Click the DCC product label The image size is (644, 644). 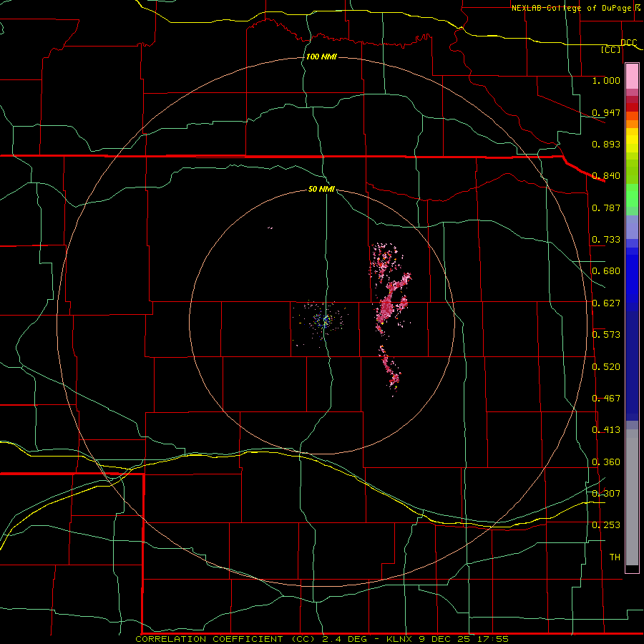[x=628, y=42]
